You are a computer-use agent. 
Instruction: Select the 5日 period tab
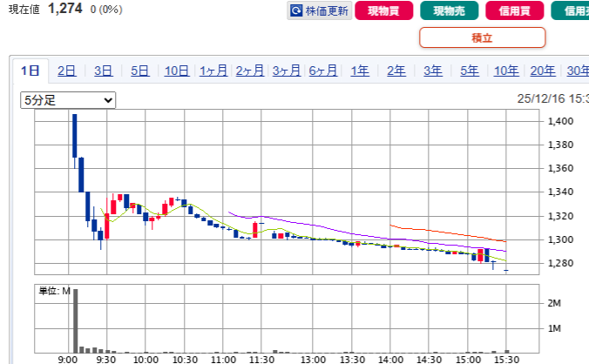click(140, 71)
